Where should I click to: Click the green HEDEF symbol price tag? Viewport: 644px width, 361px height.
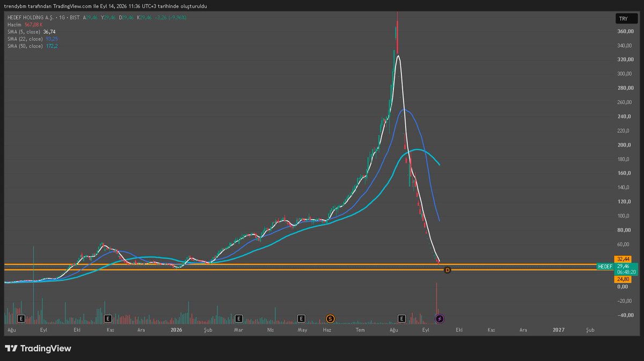pos(605,266)
